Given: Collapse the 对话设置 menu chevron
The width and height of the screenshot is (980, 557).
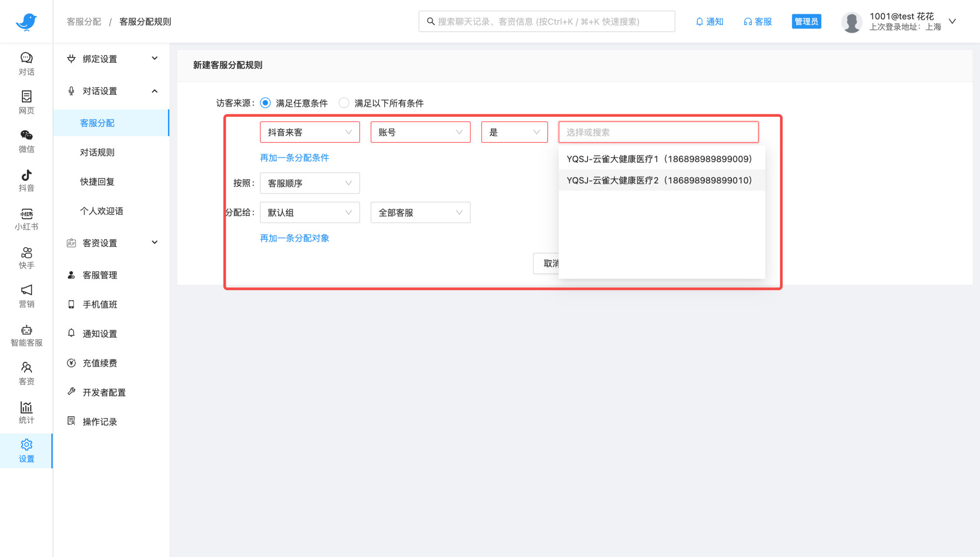Looking at the screenshot, I should click(155, 91).
